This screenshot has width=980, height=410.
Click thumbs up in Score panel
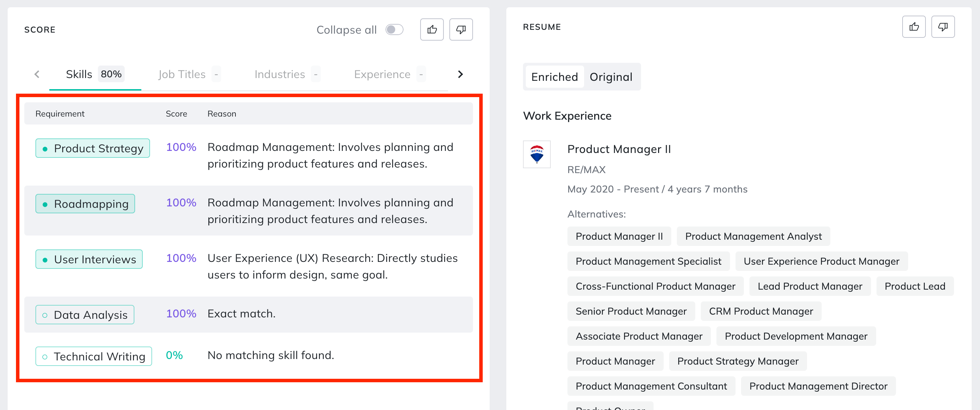(432, 29)
